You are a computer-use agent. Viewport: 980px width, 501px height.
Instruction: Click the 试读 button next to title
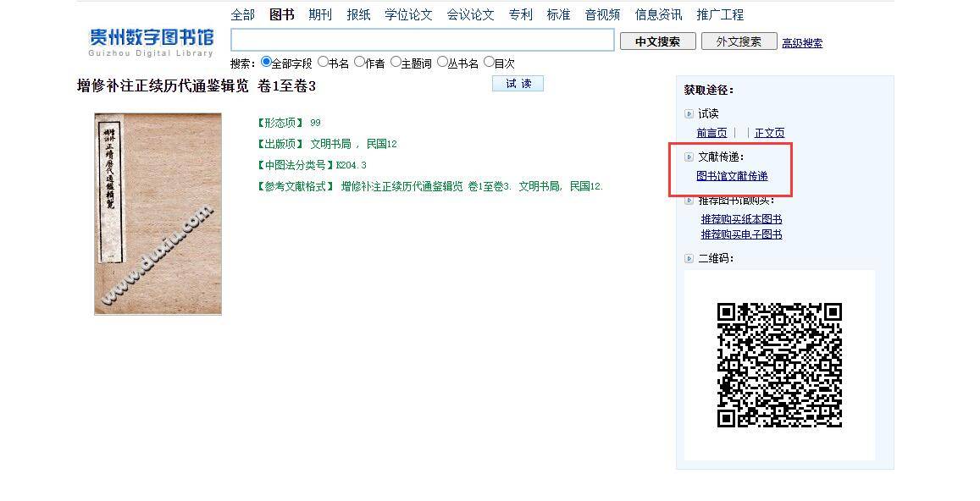click(518, 84)
